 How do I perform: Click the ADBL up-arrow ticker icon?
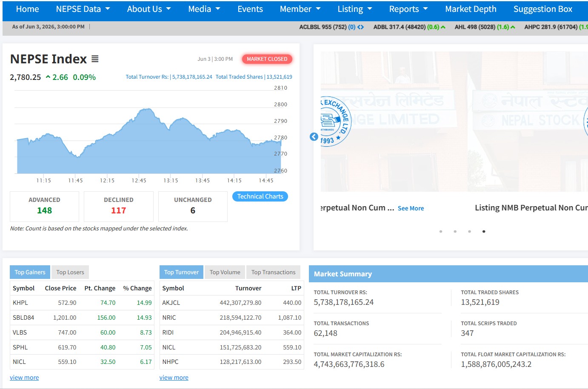(443, 27)
